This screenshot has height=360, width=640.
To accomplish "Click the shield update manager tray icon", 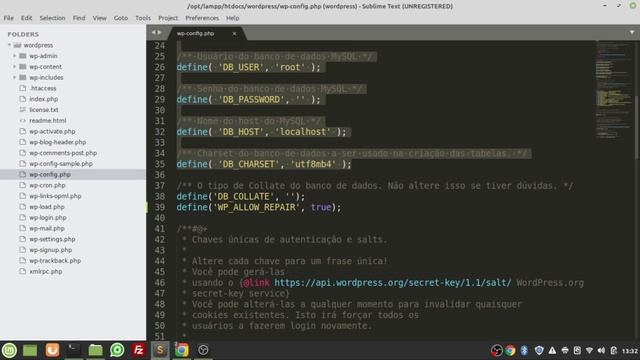I will (x=539, y=350).
